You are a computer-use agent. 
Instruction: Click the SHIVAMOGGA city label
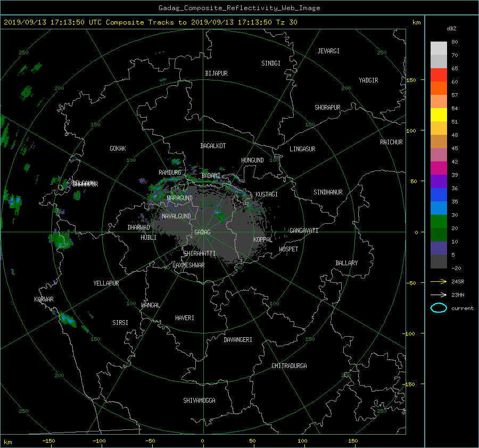tap(199, 400)
